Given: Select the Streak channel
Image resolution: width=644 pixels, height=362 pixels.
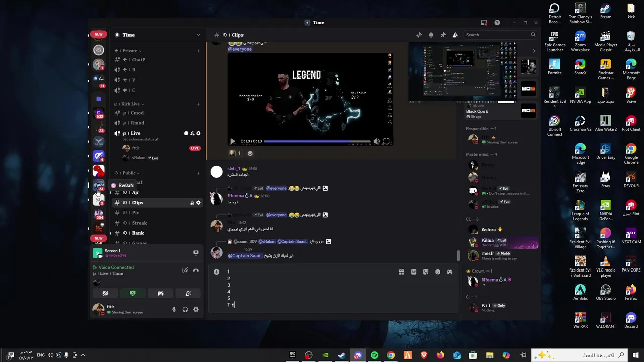Looking at the screenshot, I should (x=157, y=223).
